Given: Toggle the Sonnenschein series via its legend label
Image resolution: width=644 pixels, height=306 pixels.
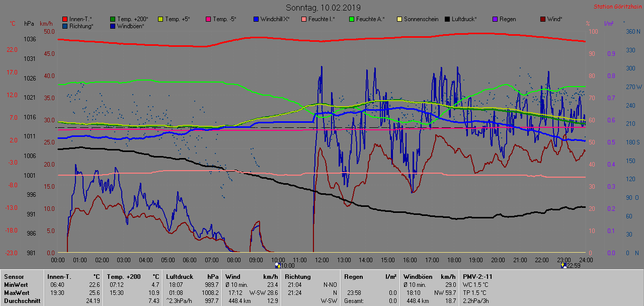Looking at the screenshot, I should [x=421, y=19].
